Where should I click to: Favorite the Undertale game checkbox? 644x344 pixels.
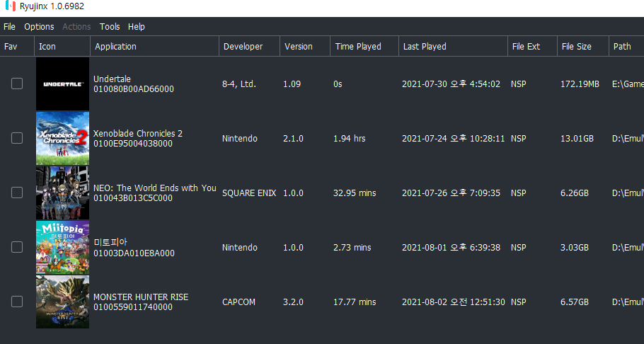pos(17,84)
